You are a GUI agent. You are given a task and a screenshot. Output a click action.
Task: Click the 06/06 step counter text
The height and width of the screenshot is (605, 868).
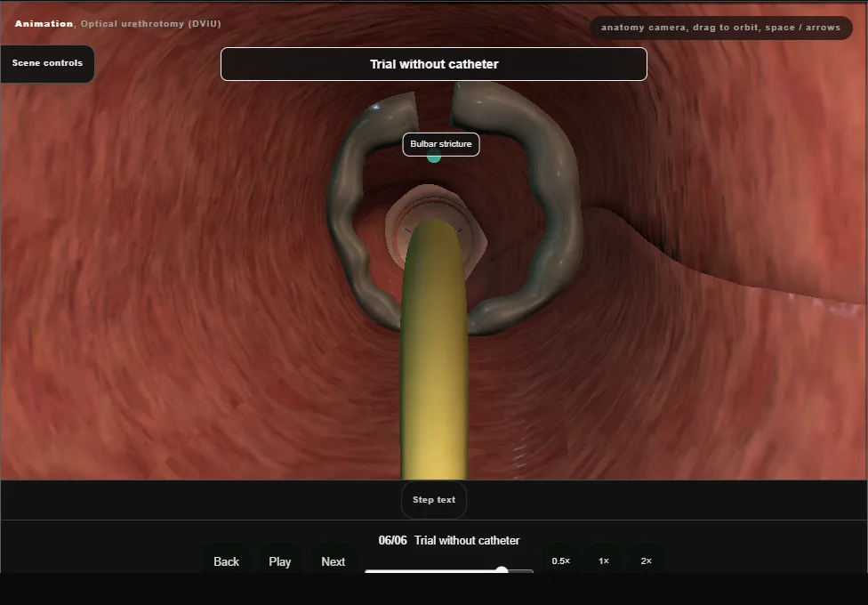click(392, 540)
